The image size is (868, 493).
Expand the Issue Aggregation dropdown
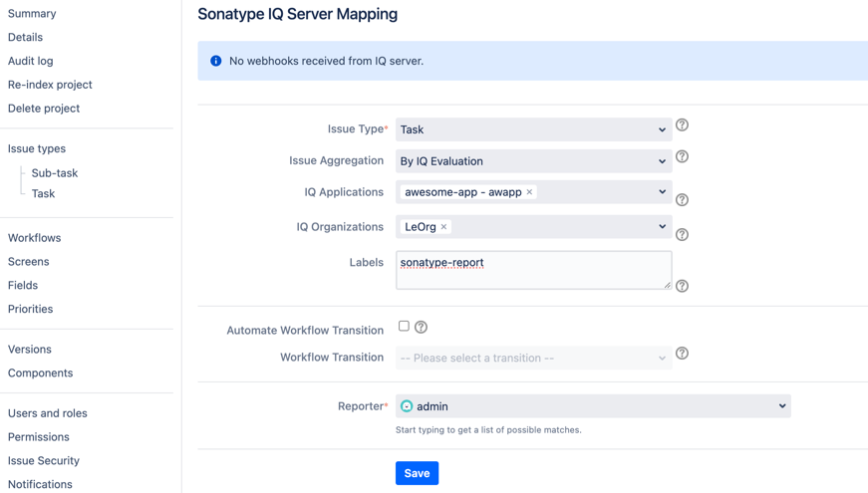[x=533, y=161]
